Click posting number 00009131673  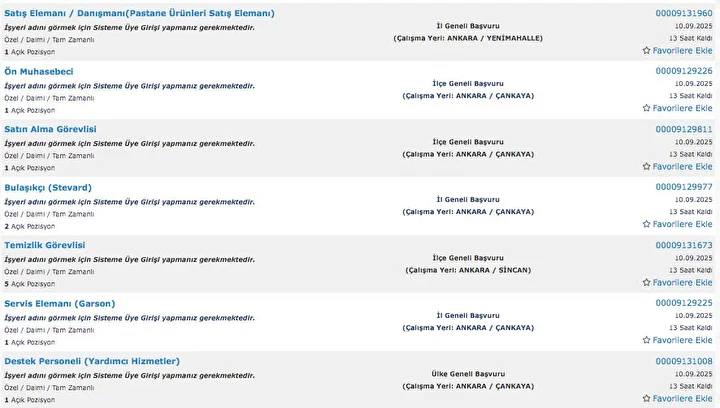tap(684, 246)
